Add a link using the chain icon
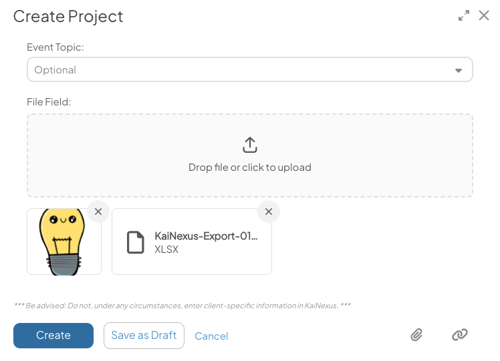500x361 pixels. [x=460, y=335]
